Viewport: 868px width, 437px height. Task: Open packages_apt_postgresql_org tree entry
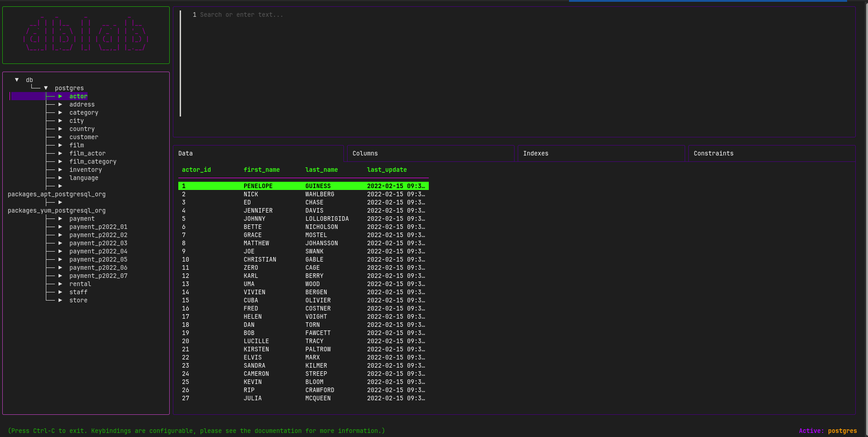tap(57, 194)
